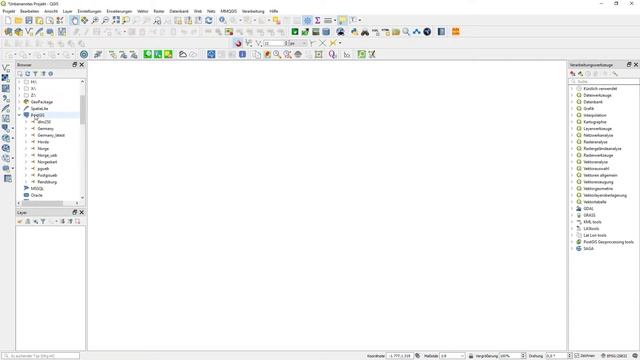This screenshot has height=360, width=640.
Task: Open a project with the folder icon
Action: (18, 20)
